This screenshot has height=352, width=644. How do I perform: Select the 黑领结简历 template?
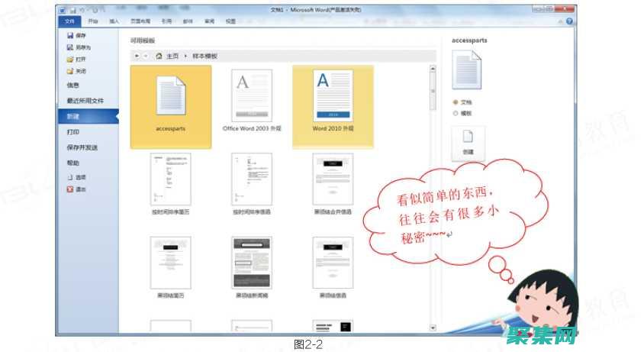point(171,268)
